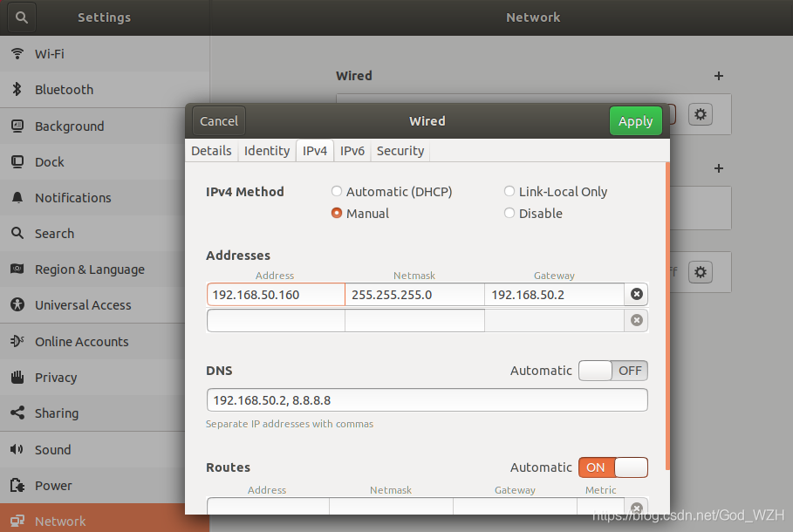Click the Dock icon in sidebar

[x=17, y=161]
